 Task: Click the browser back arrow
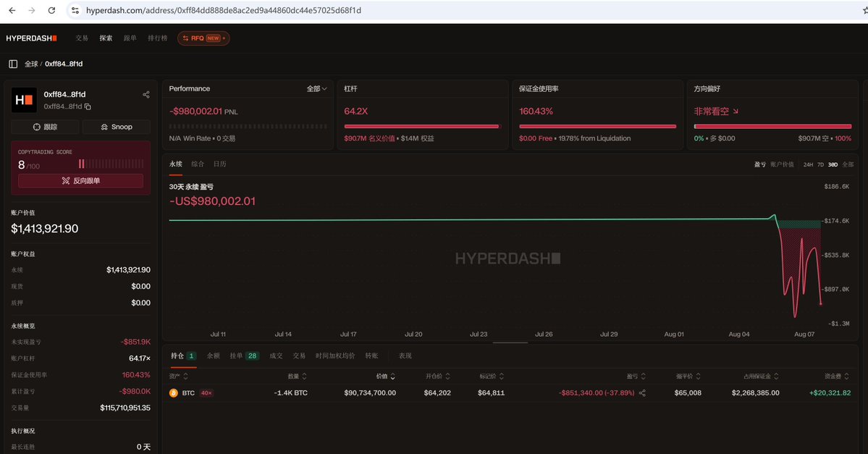tap(12, 11)
